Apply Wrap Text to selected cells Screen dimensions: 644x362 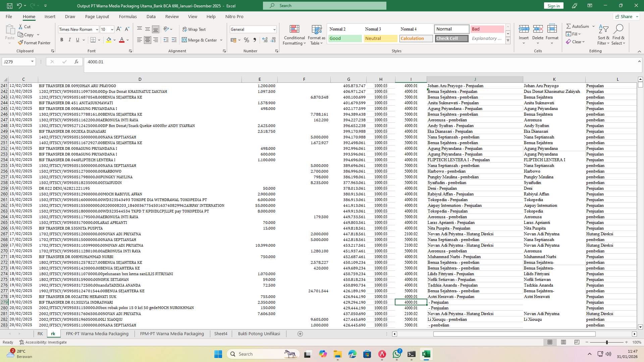point(195,29)
